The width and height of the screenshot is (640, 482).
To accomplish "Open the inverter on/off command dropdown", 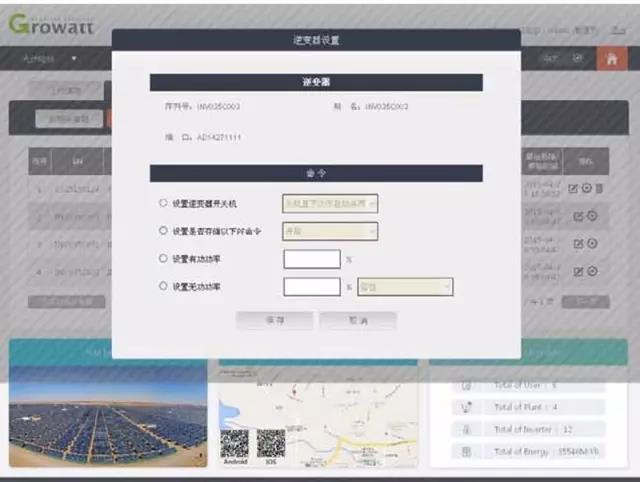I will point(330,203).
